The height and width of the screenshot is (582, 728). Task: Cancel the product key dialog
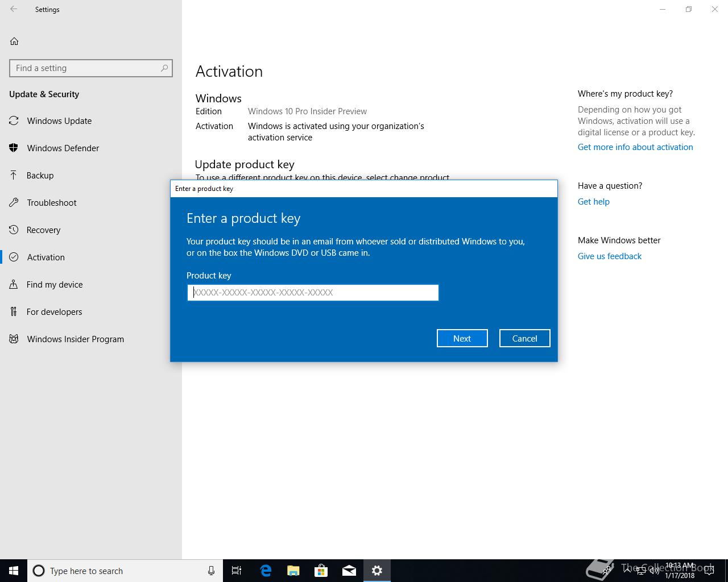point(524,338)
